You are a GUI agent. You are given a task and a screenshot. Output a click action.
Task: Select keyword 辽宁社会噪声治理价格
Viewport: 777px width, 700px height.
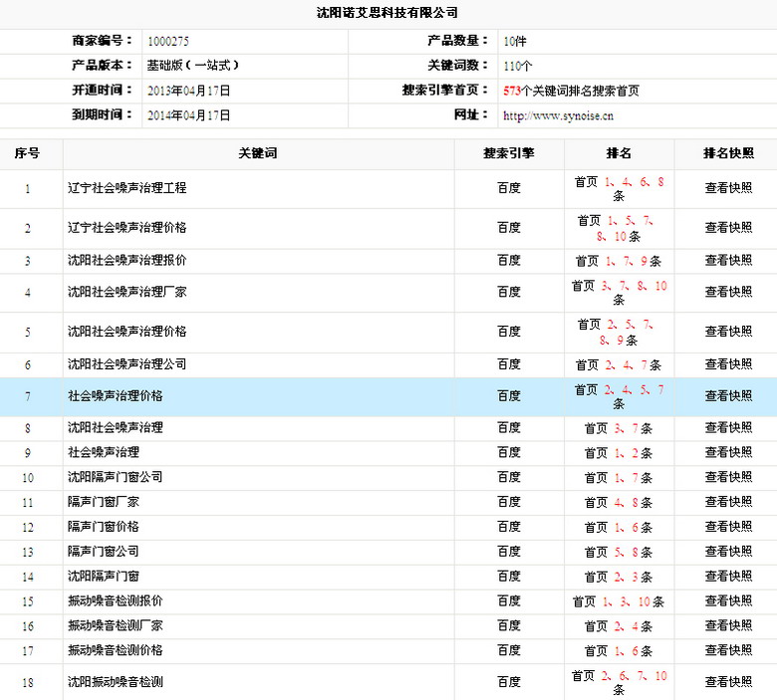click(x=128, y=228)
